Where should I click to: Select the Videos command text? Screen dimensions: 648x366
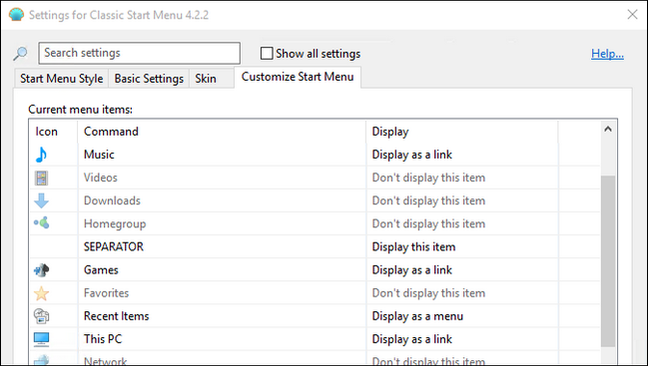pos(100,178)
